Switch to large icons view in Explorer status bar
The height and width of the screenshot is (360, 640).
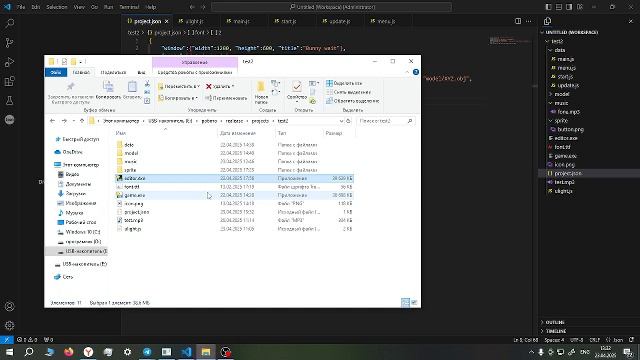click(x=414, y=302)
